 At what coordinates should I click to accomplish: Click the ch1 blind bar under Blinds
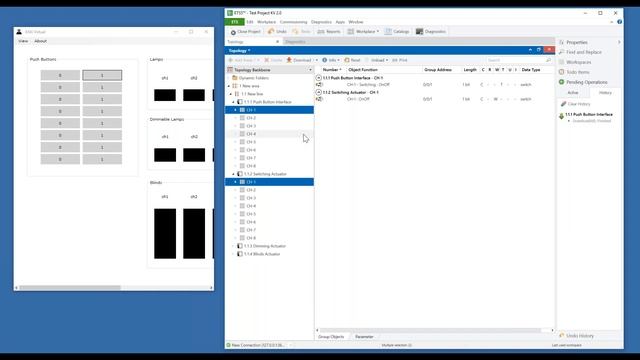point(165,233)
